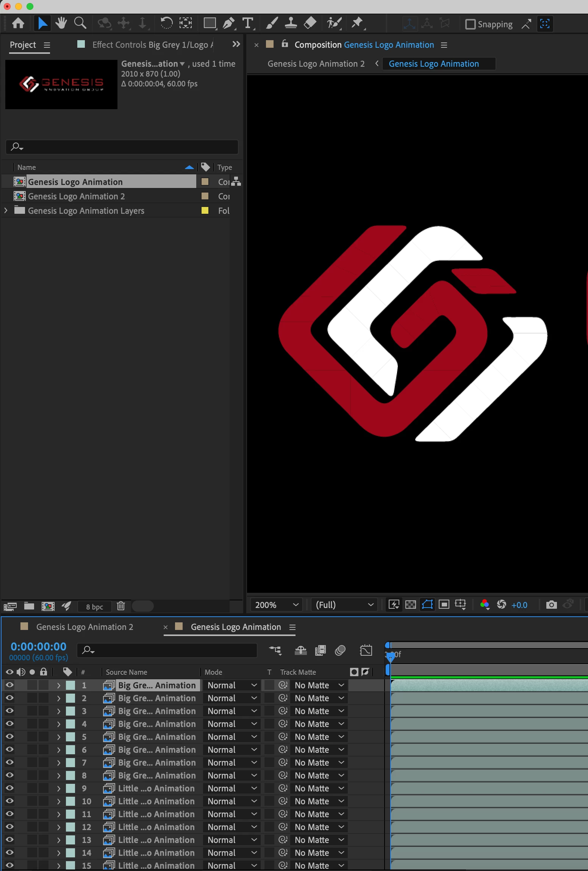Click the Graph Editor icon in timeline
The height and width of the screenshot is (871, 588).
pyautogui.click(x=366, y=650)
